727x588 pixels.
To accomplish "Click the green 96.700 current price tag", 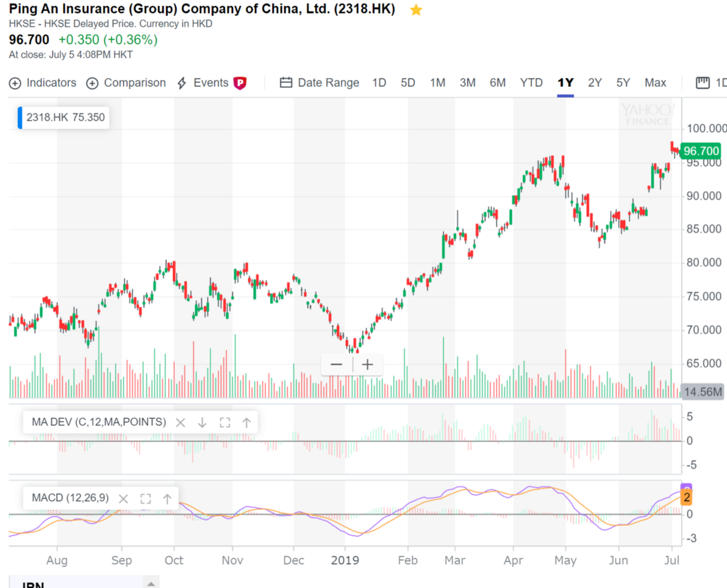I will pyautogui.click(x=701, y=151).
